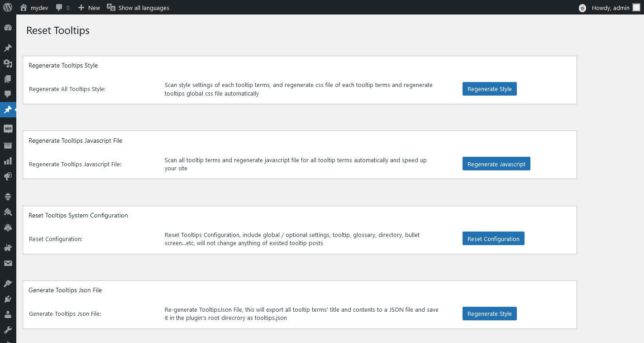
Task: Open the Tools wrench icon
Action: point(8,330)
